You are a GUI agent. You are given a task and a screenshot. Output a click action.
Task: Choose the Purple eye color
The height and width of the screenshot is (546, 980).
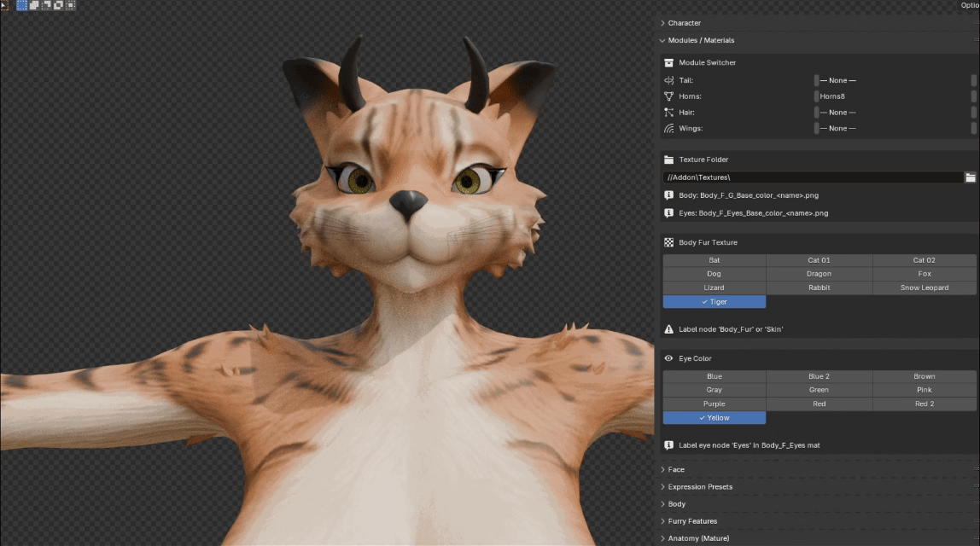[715, 404]
